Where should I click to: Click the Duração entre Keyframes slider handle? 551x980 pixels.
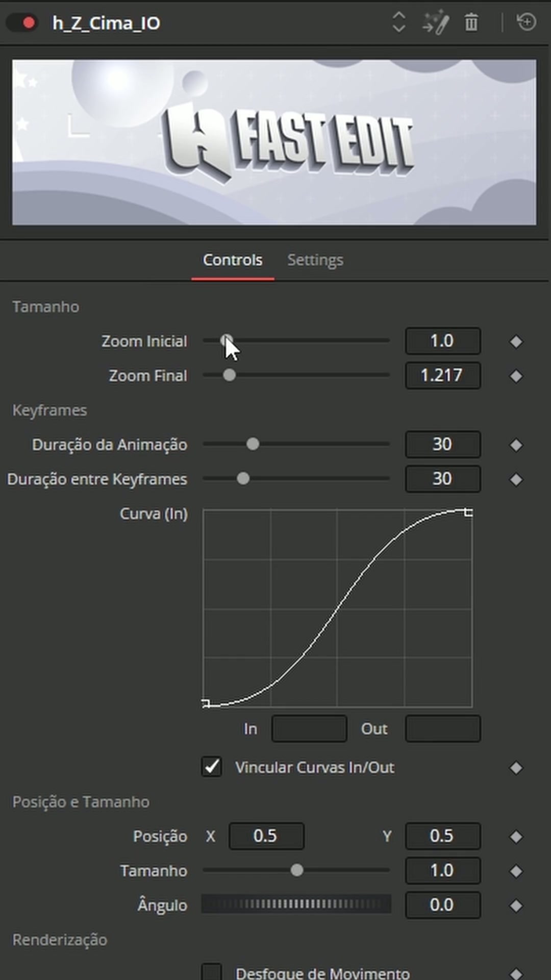[243, 479]
